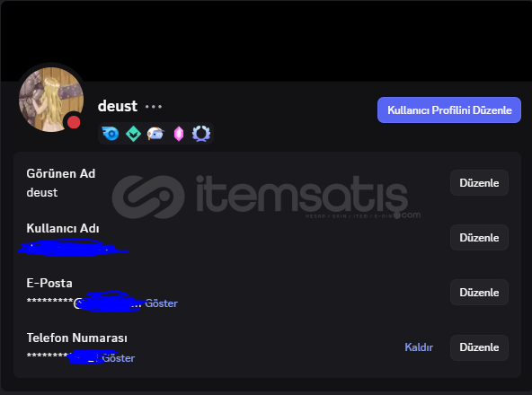Click the deust value under Görünen Ad
This screenshot has height=395, width=532.
click(42, 193)
